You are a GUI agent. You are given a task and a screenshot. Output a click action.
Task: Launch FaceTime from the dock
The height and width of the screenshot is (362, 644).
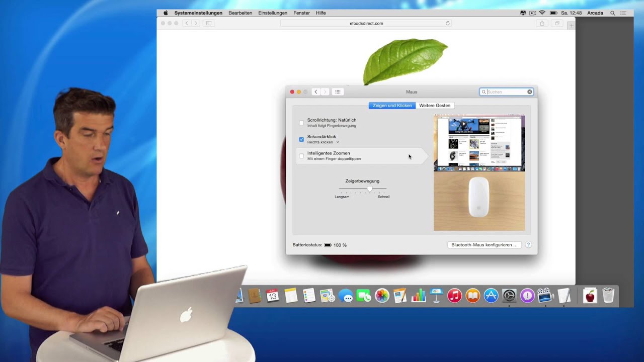coord(364,296)
